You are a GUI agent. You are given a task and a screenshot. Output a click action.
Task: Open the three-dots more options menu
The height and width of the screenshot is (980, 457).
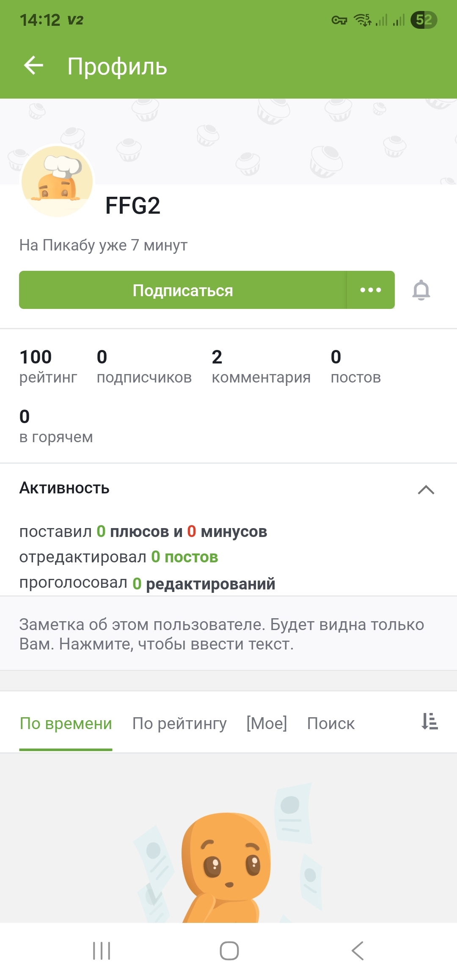coord(371,290)
